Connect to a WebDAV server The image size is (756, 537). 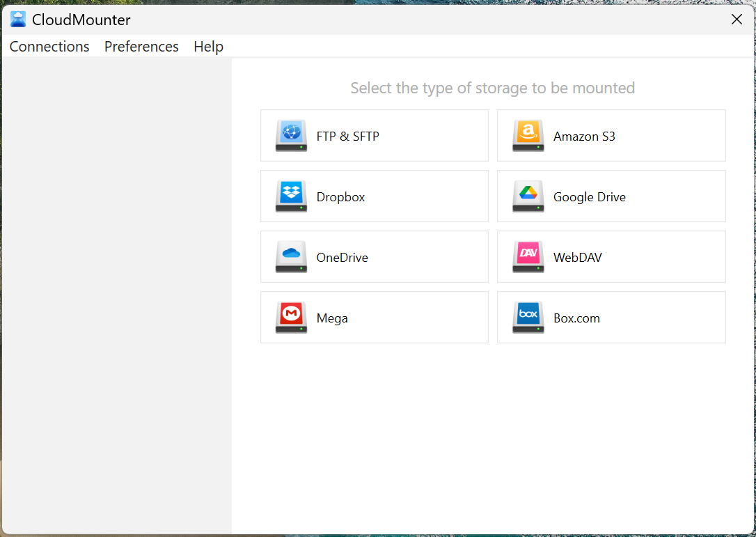[611, 256]
